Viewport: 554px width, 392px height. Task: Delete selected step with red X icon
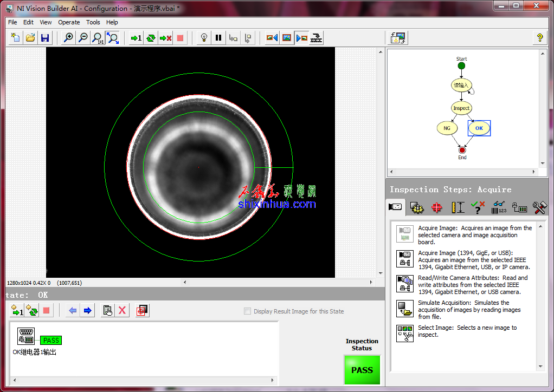click(123, 310)
